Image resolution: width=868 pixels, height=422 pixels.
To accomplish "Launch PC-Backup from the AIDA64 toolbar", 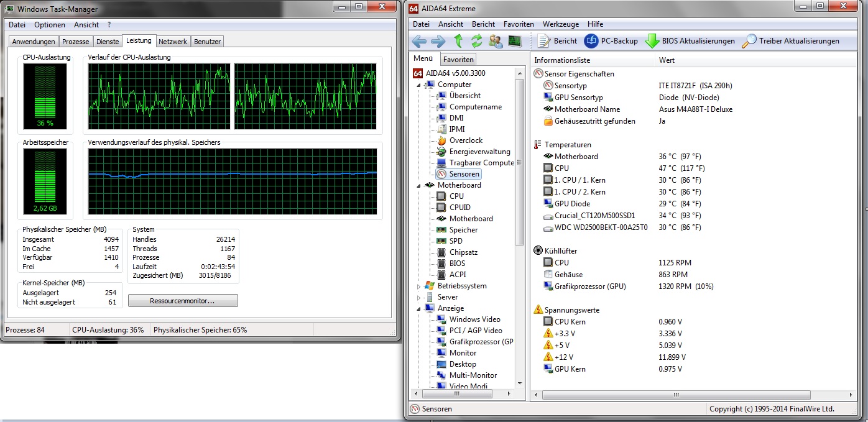I will (611, 41).
